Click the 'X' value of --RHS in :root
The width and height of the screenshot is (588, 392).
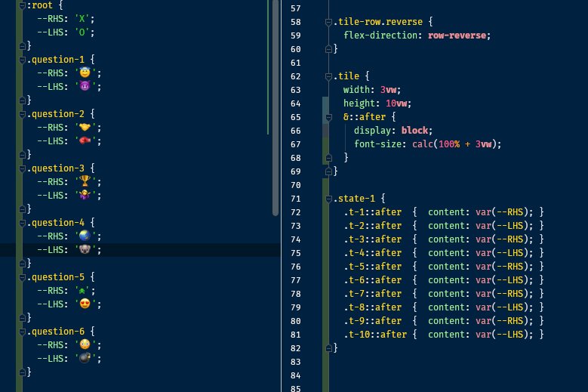click(x=82, y=19)
